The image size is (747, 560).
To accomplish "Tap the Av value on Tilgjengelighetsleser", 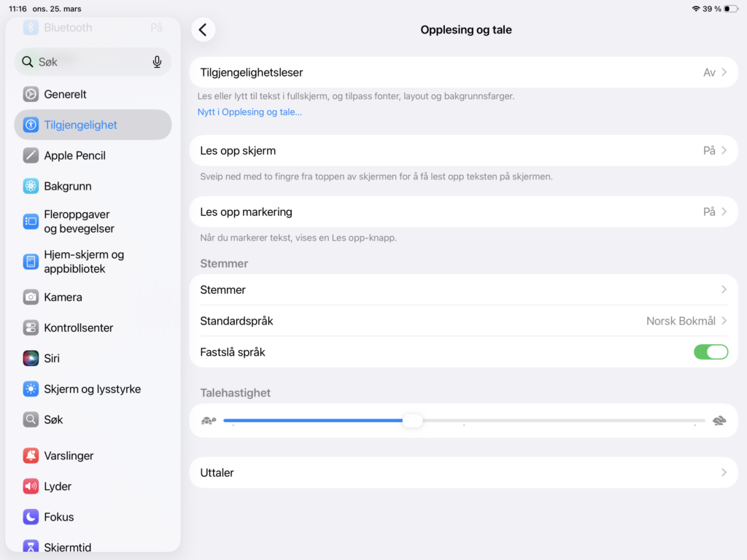I will 709,72.
